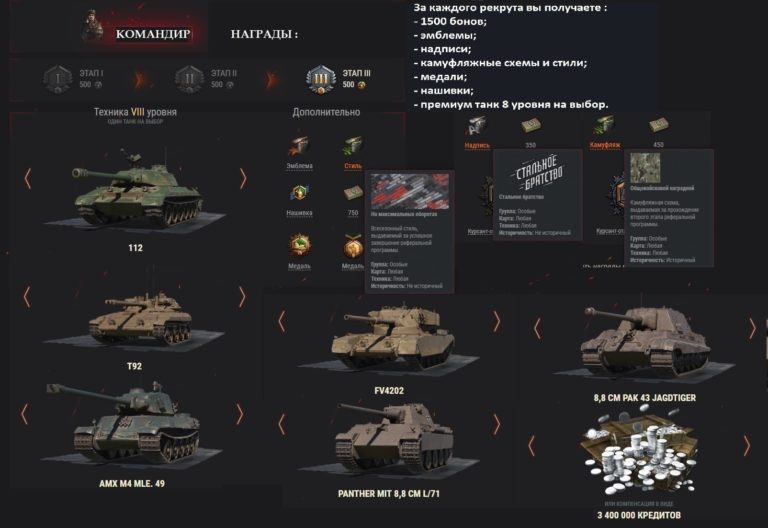Open the 750 bonds reward icon
The image size is (768, 528).
point(353,193)
